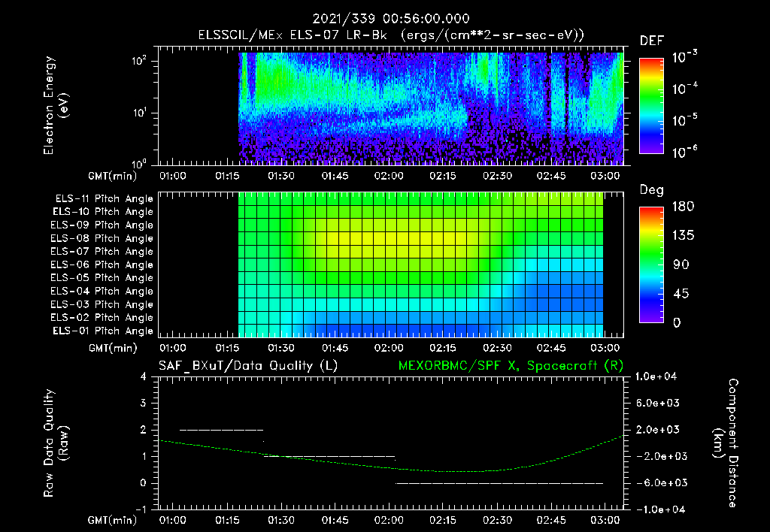Select 01:00 tick below data quality plot
The image size is (770, 532).
(173, 520)
